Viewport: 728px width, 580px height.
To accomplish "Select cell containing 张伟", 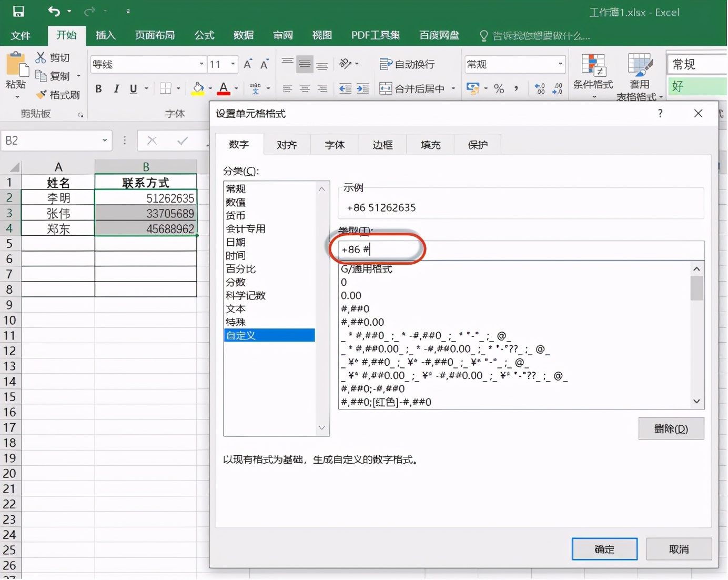I will [x=58, y=213].
